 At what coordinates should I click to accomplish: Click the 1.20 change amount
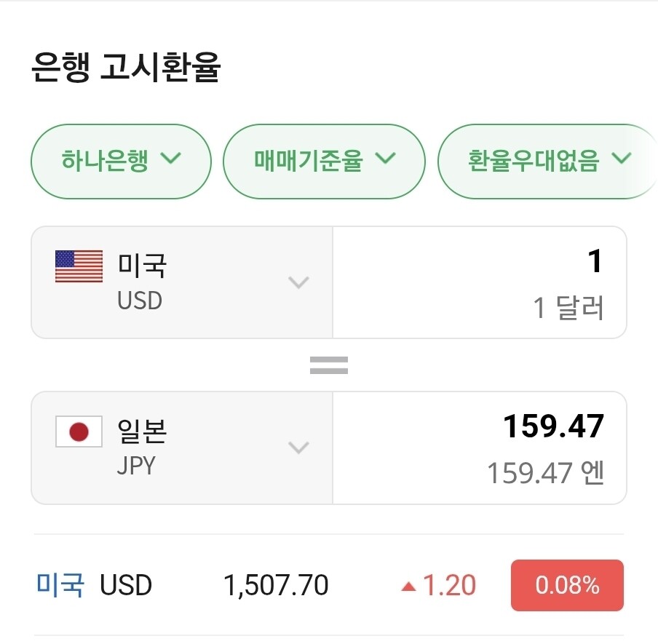[x=449, y=585]
